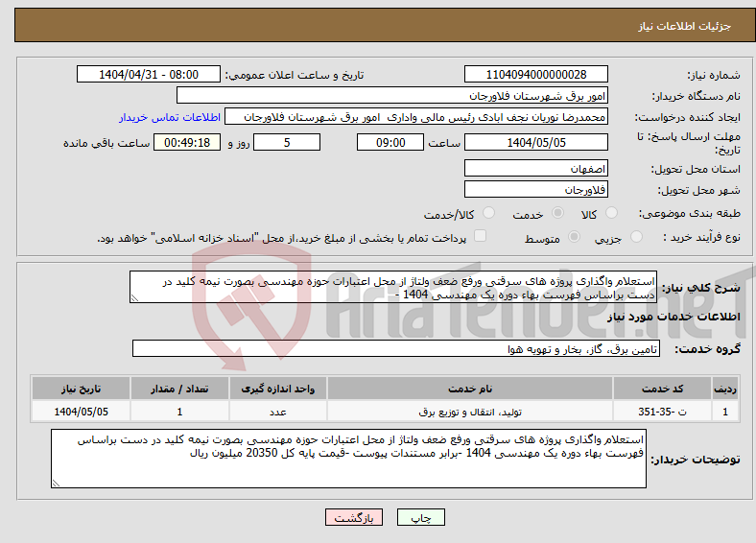Click the اطلاعات خدمات مورد نیاز section heading
This screenshot has height=543, width=756.
673,317
